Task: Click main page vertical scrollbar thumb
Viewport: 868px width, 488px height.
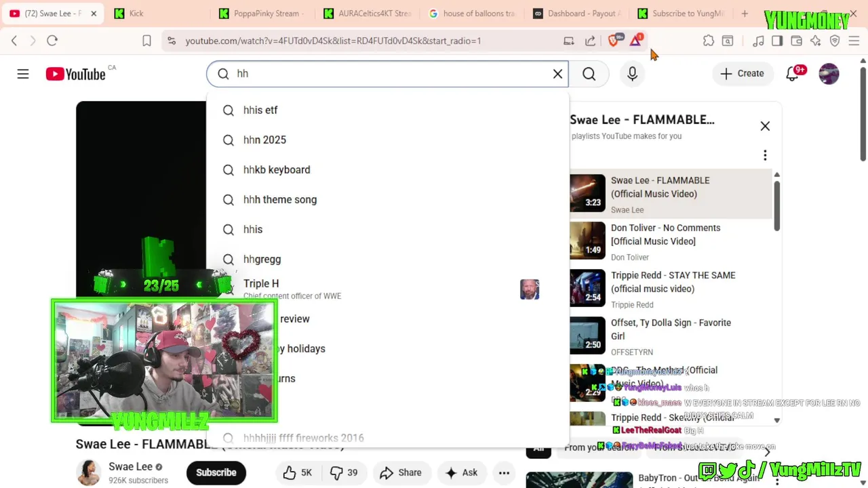Action: coord(863,113)
